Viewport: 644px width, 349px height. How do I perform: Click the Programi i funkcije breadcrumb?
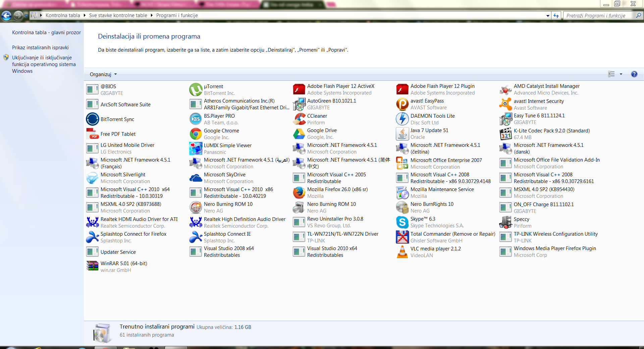177,15
